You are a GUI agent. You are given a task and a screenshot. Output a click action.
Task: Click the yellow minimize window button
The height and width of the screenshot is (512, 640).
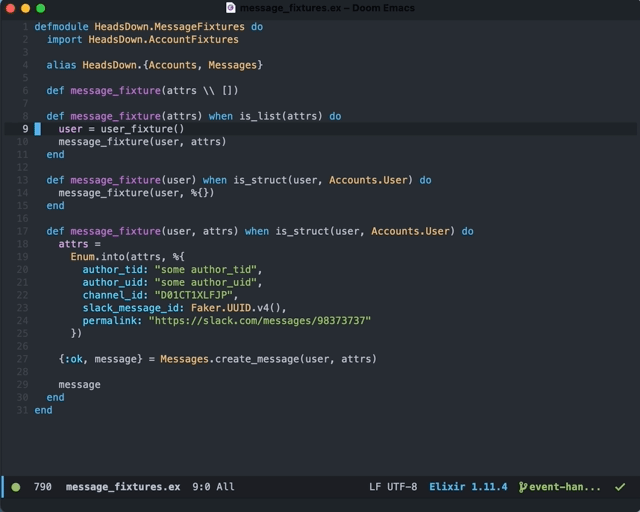pyautogui.click(x=26, y=8)
